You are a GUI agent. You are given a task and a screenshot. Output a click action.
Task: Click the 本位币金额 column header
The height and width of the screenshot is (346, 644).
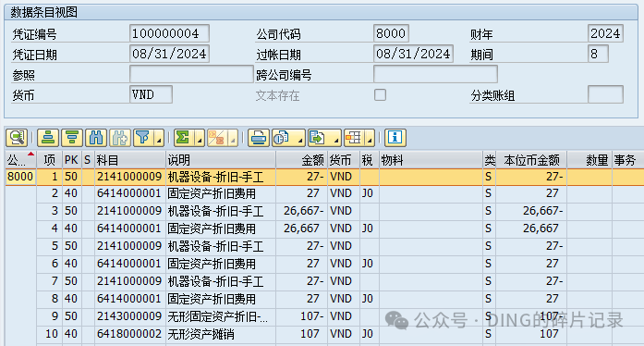(531, 160)
